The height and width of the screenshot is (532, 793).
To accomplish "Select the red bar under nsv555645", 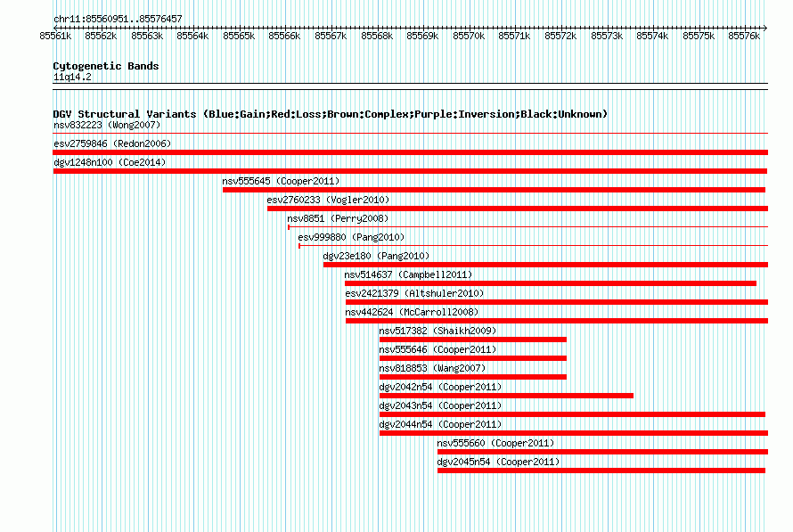I will [x=494, y=190].
